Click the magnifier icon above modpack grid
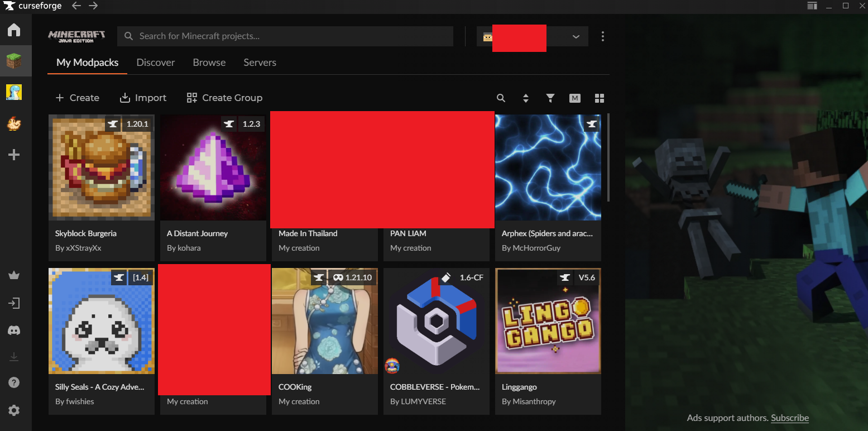Screen dimensions: 868x431 501,98
